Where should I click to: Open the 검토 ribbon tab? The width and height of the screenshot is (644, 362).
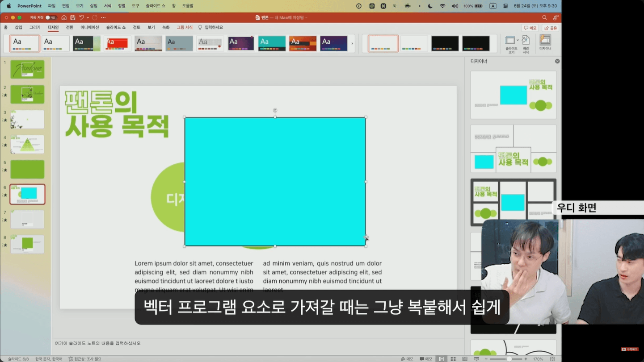click(137, 27)
